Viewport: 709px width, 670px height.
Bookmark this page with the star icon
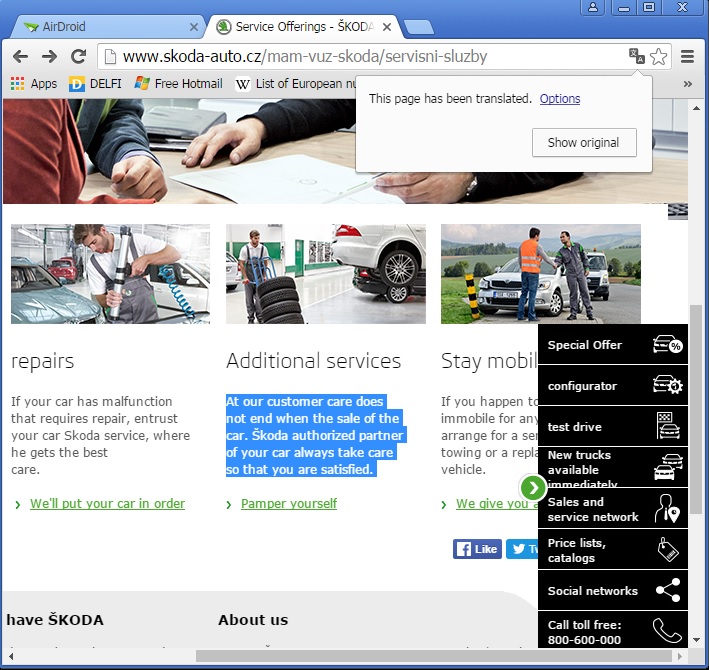pyautogui.click(x=658, y=57)
